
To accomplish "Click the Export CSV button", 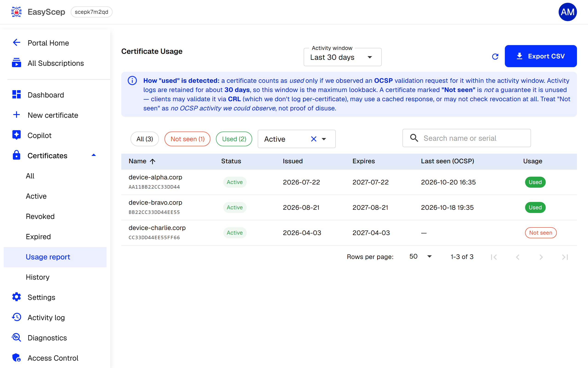I will tap(541, 56).
